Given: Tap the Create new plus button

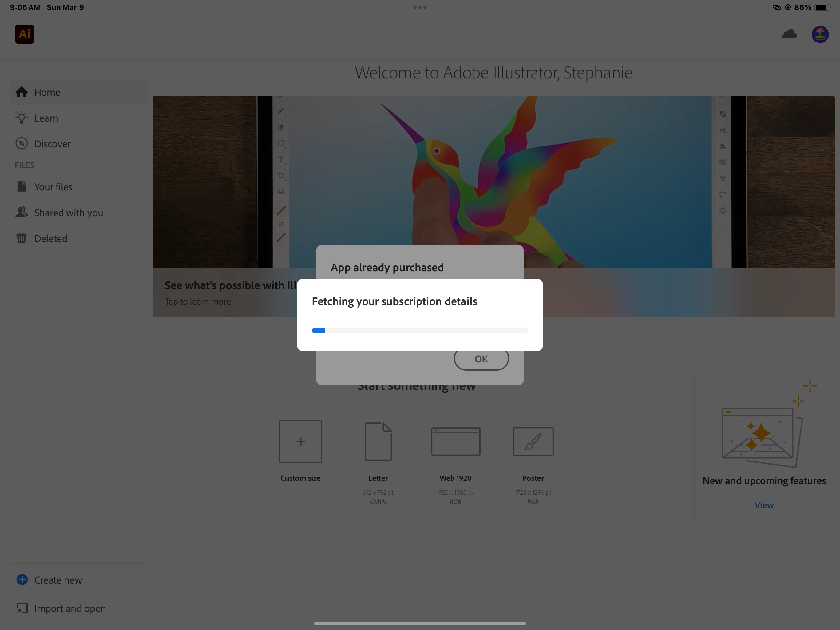Looking at the screenshot, I should [22, 580].
